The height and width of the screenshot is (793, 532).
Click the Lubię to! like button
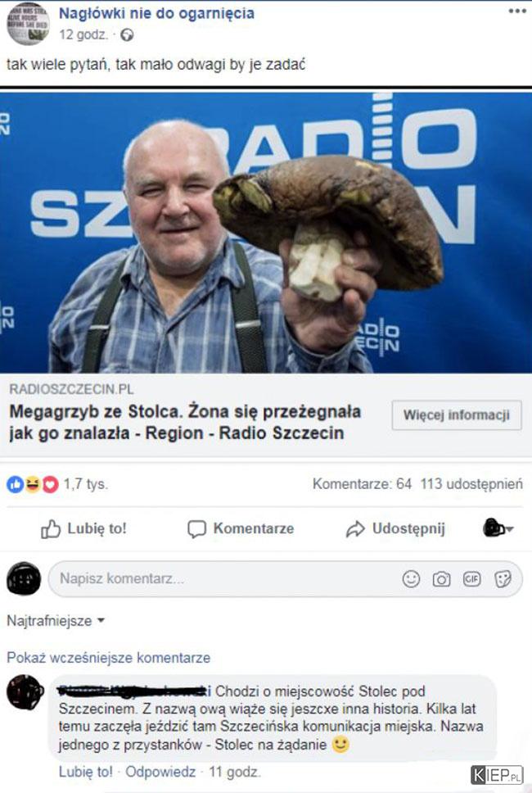[x=83, y=529]
